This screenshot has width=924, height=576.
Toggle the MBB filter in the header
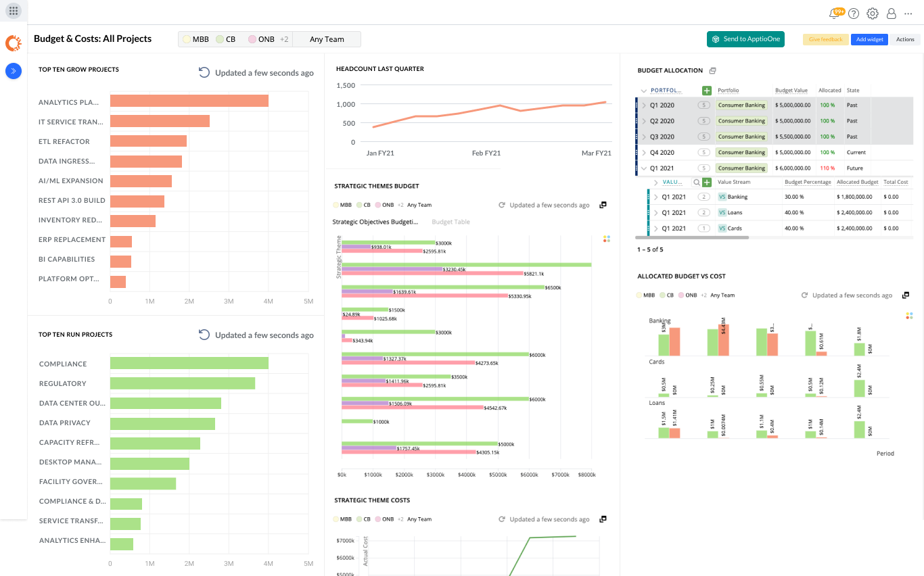(x=195, y=39)
